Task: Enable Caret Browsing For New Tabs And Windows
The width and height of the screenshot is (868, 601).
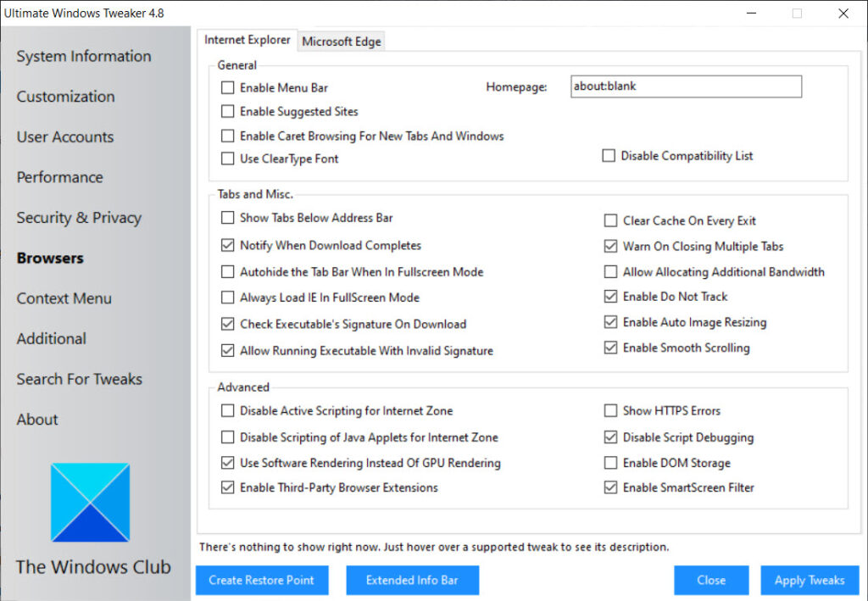Action: 227,136
